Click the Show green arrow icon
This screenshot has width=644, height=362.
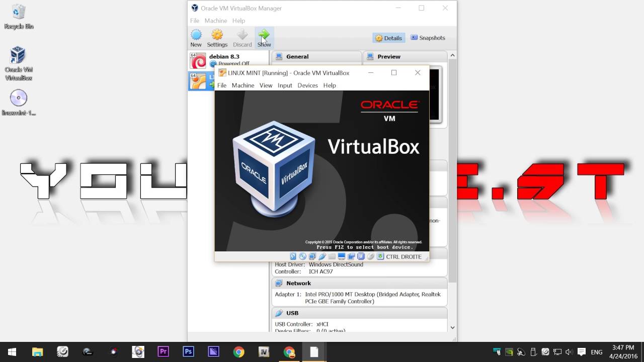click(x=264, y=35)
